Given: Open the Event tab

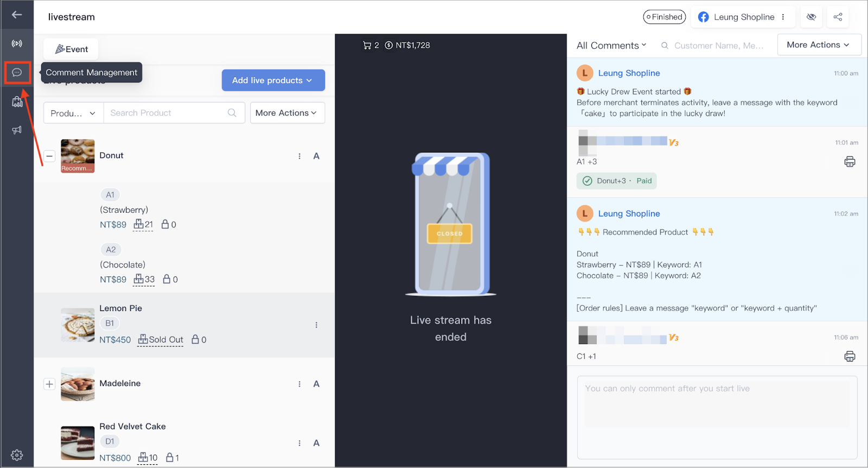Looking at the screenshot, I should coord(71,49).
